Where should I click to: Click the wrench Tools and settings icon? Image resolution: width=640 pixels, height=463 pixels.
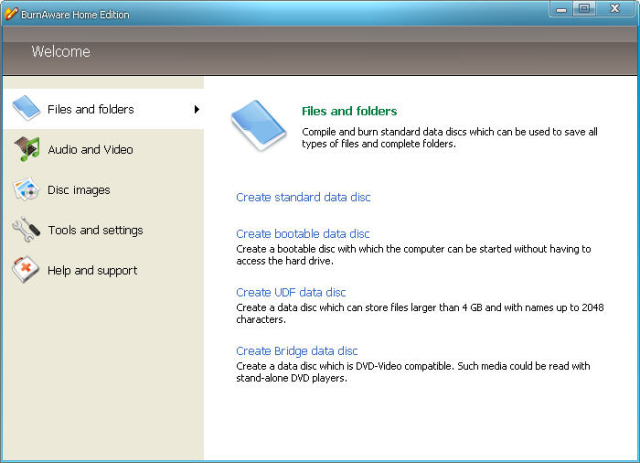(26, 229)
